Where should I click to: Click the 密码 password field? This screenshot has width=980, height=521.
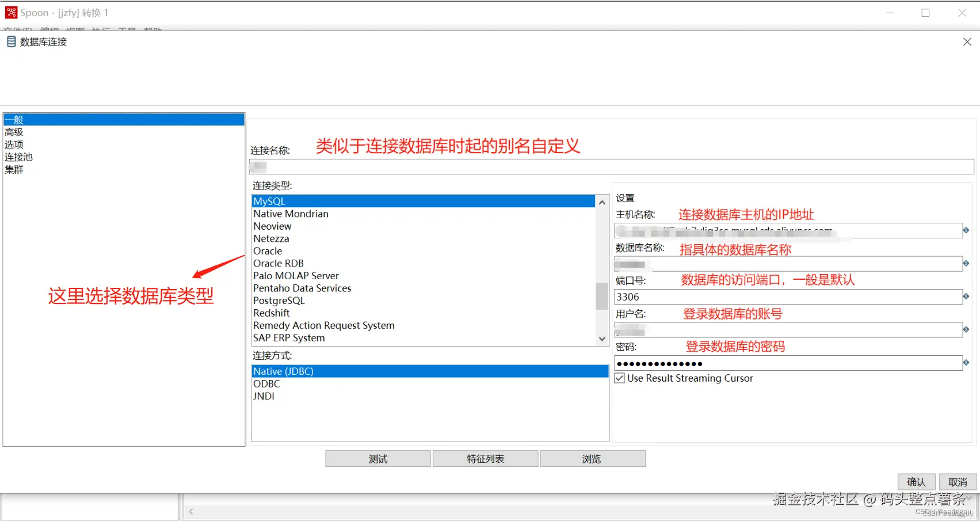tap(788, 363)
